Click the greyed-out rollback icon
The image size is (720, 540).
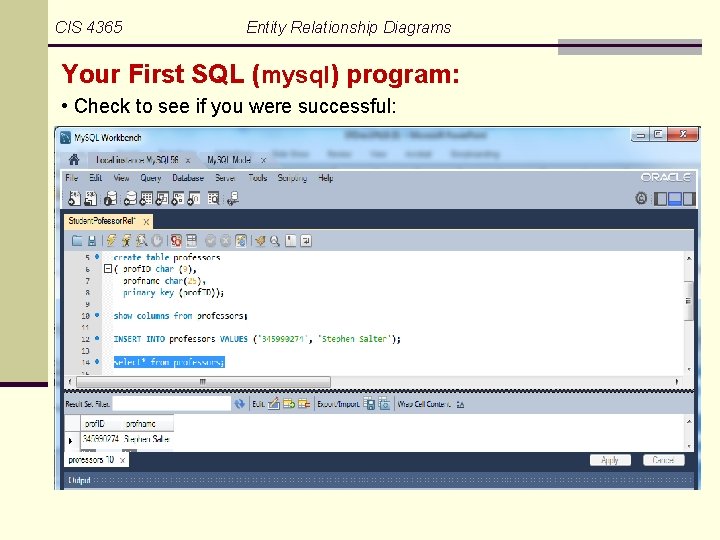pos(225,241)
